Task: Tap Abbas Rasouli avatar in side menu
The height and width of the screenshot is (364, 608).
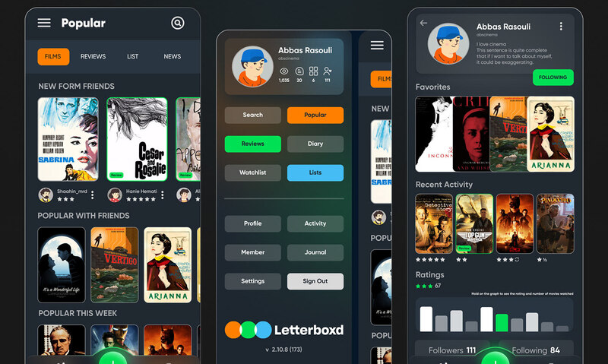Action: tap(252, 67)
